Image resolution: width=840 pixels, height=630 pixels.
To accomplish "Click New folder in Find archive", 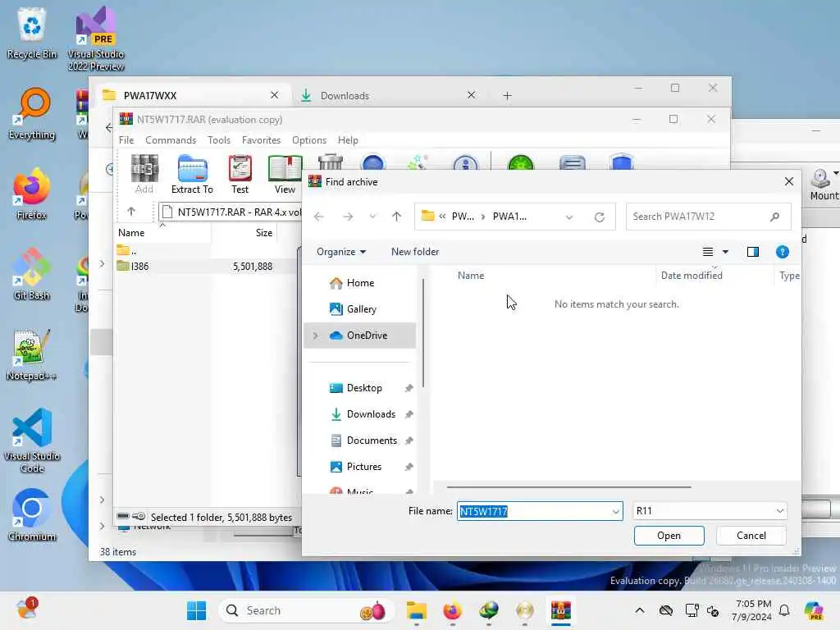I will tap(414, 252).
